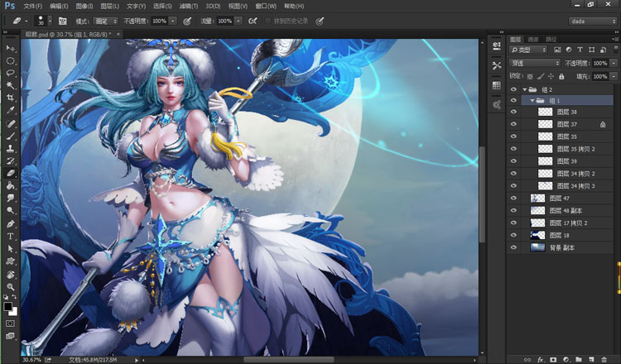Toggle pressure for opacity icon
621x364 pixels.
click(187, 21)
